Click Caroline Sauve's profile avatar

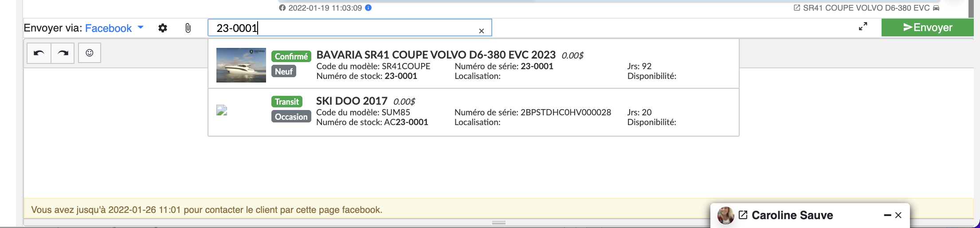[x=725, y=216]
